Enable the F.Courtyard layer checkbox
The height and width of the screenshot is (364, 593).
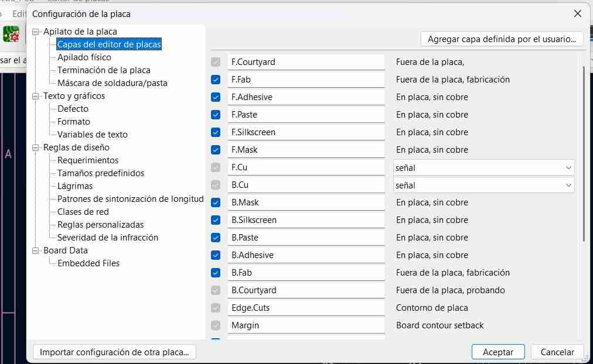pos(216,61)
